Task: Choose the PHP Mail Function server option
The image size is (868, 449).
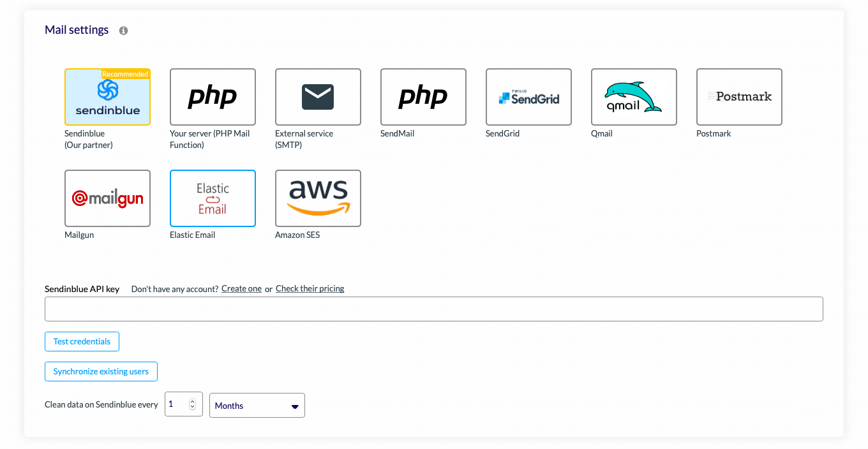Action: tap(213, 97)
